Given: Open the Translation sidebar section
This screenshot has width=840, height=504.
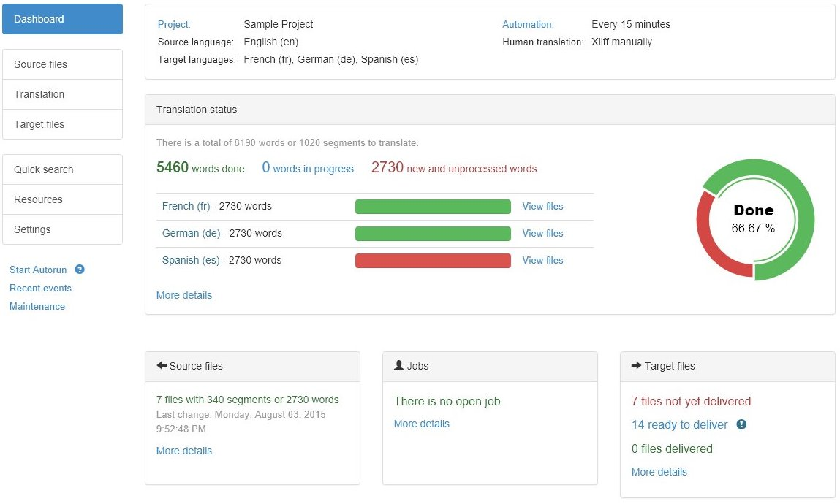Looking at the screenshot, I should pyautogui.click(x=62, y=94).
